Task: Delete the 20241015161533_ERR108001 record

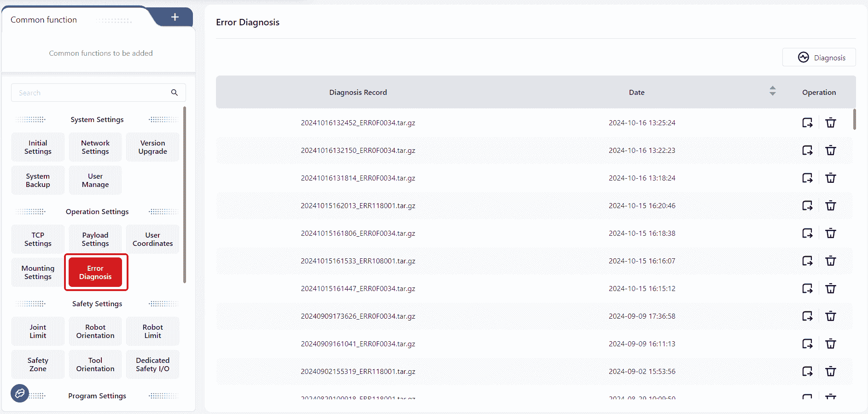Action: point(830,261)
